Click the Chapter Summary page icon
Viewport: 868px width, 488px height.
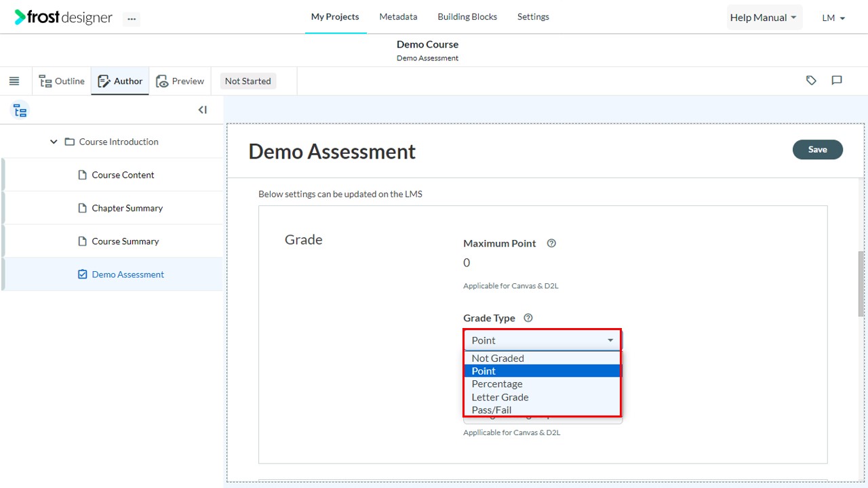pyautogui.click(x=83, y=208)
